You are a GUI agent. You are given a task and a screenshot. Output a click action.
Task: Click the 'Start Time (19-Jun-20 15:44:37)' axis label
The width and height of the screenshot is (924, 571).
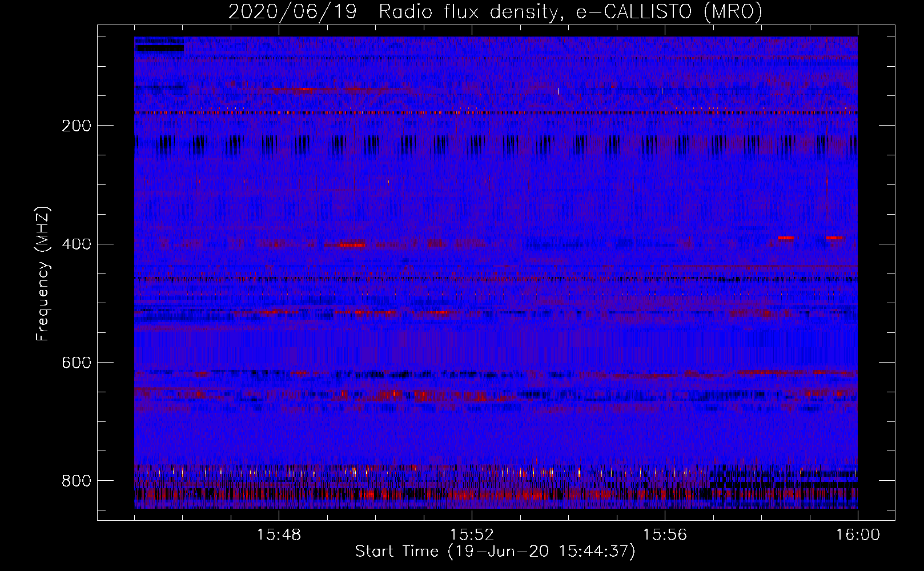[x=495, y=552]
